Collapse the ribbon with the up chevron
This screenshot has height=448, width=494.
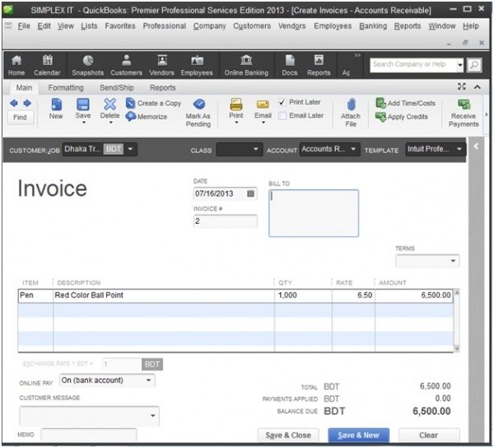[x=478, y=87]
